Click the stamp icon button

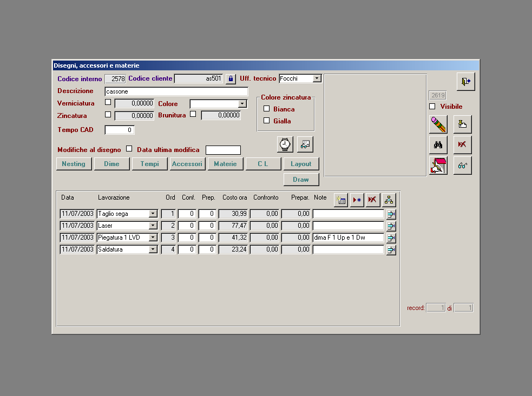point(462,124)
